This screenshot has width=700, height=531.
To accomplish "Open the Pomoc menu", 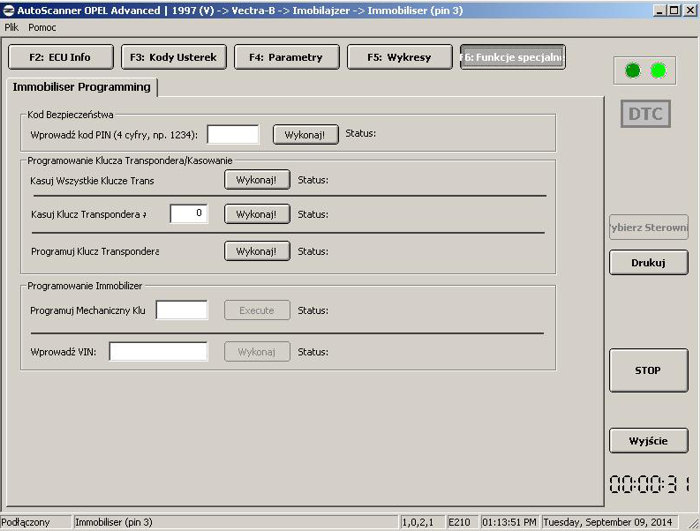I will pos(42,28).
